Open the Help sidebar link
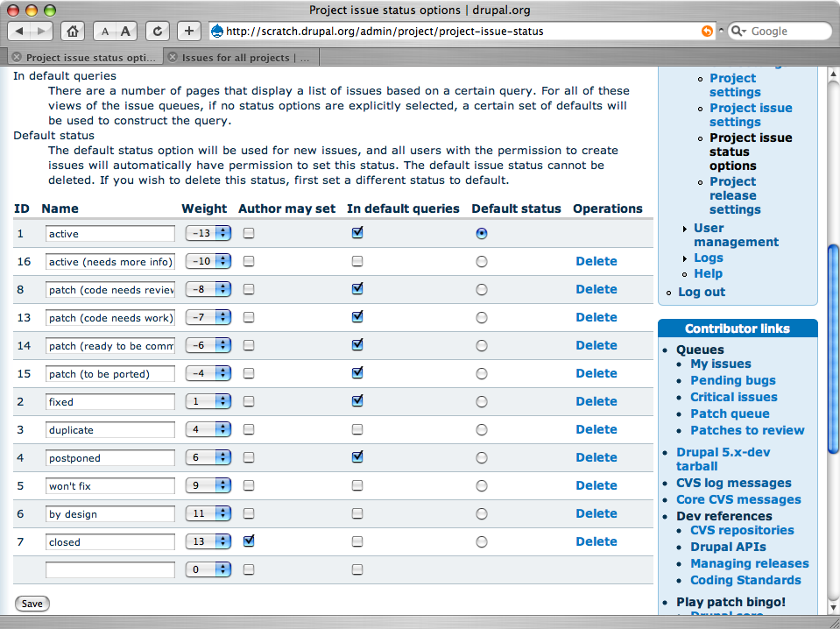The width and height of the screenshot is (840, 629). coord(709,273)
